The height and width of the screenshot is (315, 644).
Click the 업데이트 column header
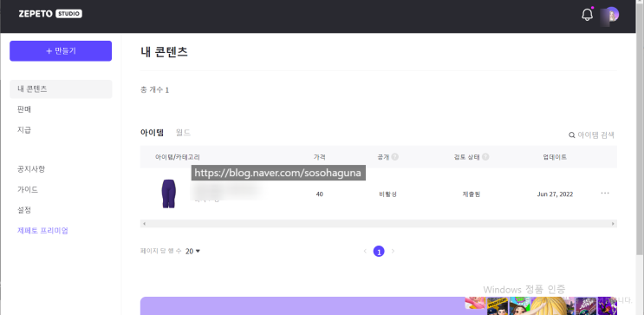(x=555, y=157)
